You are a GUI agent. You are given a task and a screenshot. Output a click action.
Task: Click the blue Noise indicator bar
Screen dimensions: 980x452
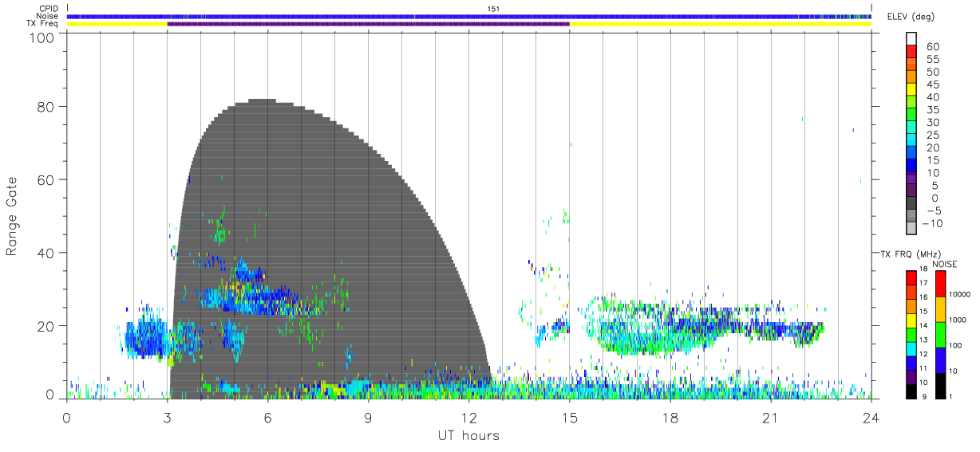pyautogui.click(x=469, y=16)
